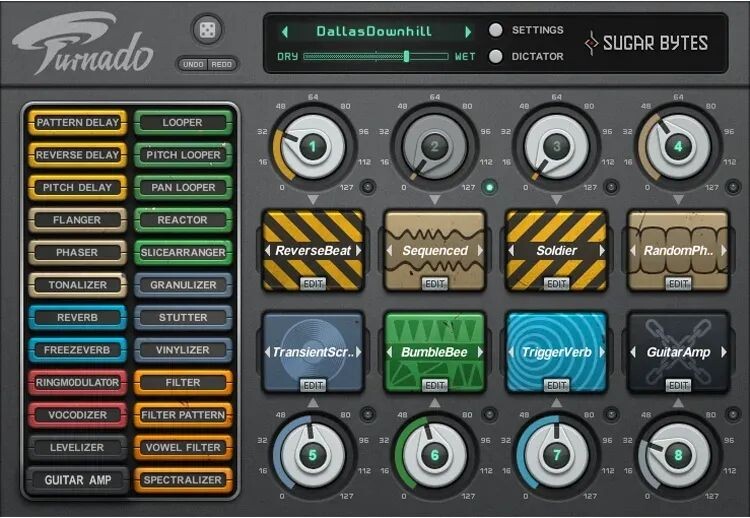Image resolution: width=750 pixels, height=518 pixels.
Task: Toggle the LED button beside knob 1
Action: 367,187
